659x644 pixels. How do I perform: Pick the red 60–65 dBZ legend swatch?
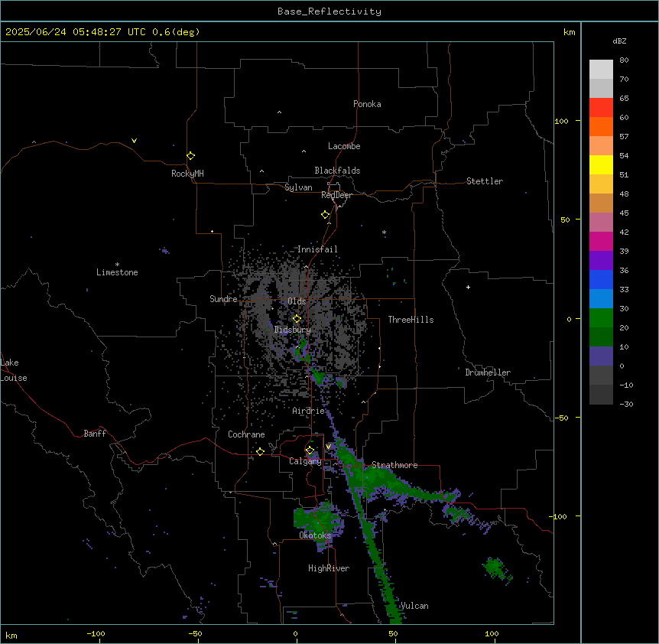pyautogui.click(x=601, y=108)
